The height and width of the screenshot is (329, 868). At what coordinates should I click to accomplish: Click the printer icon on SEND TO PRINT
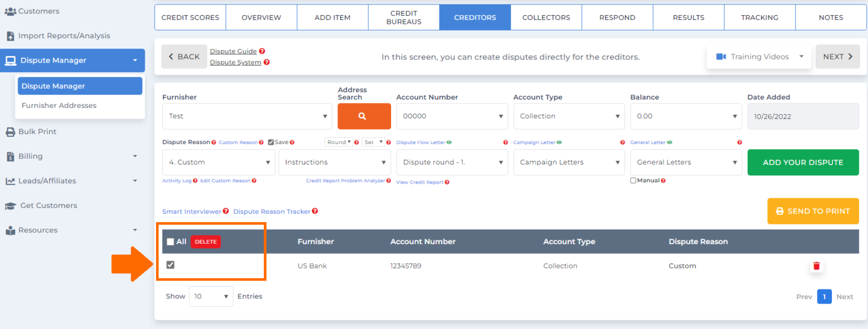coord(779,211)
